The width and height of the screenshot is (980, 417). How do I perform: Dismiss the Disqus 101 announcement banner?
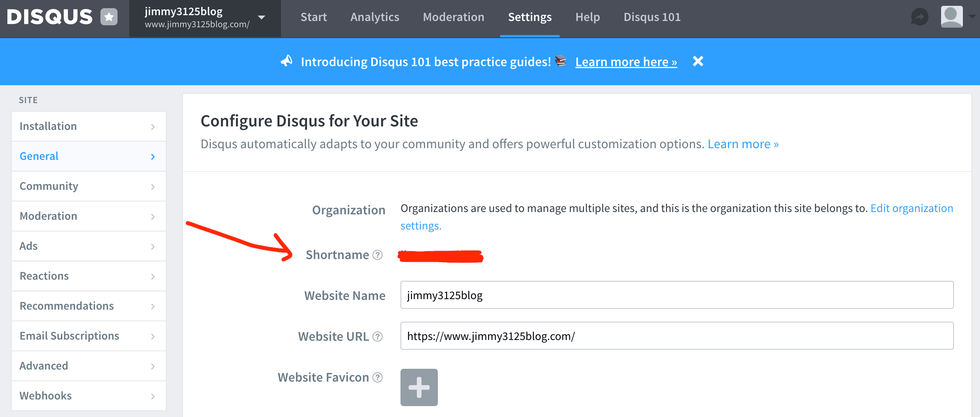click(698, 61)
